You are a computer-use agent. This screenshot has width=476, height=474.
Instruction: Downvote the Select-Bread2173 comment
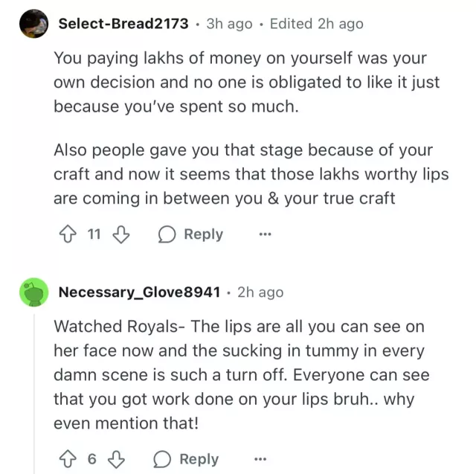pyautogui.click(x=120, y=235)
